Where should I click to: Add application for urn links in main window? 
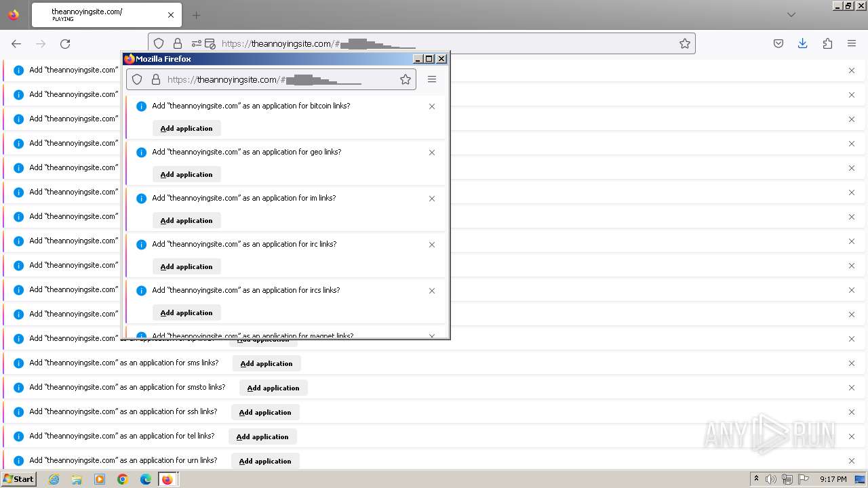coord(265,461)
